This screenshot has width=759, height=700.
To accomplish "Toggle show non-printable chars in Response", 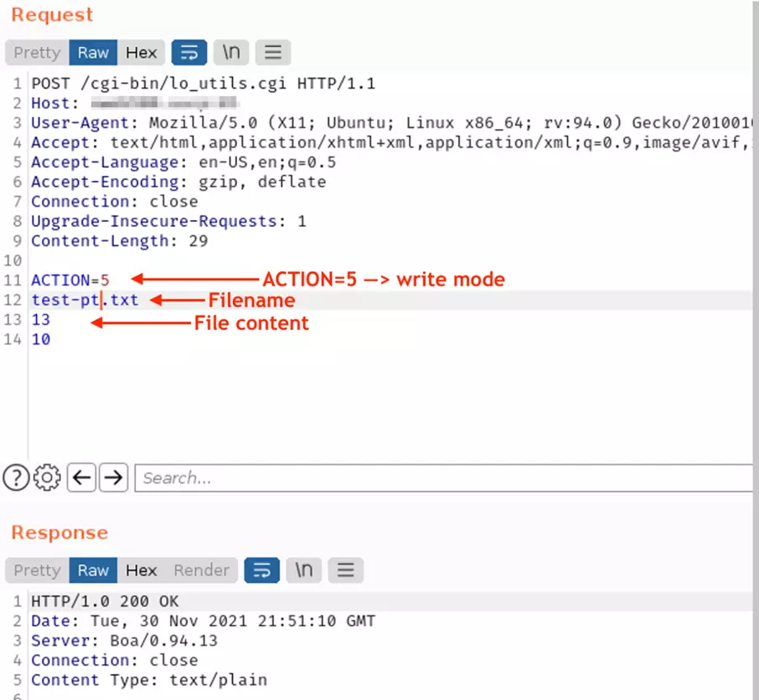I will pos(304,570).
